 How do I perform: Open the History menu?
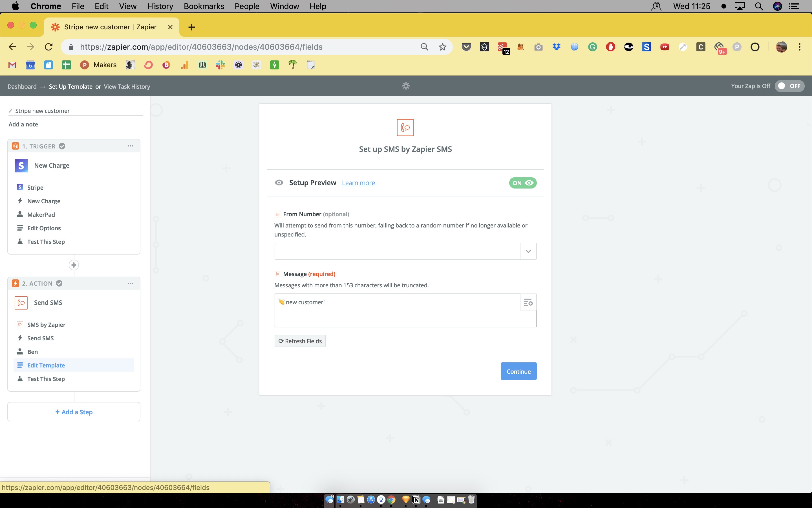160,6
